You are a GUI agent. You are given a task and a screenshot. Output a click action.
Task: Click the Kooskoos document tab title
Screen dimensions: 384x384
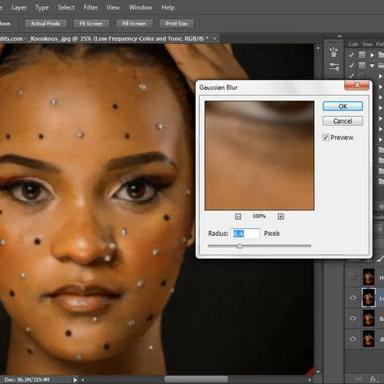point(104,39)
